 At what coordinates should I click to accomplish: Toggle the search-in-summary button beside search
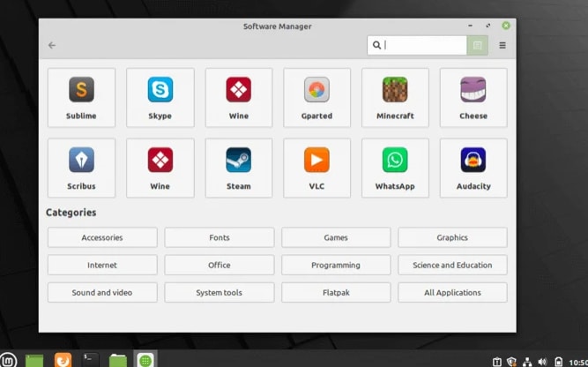click(478, 45)
